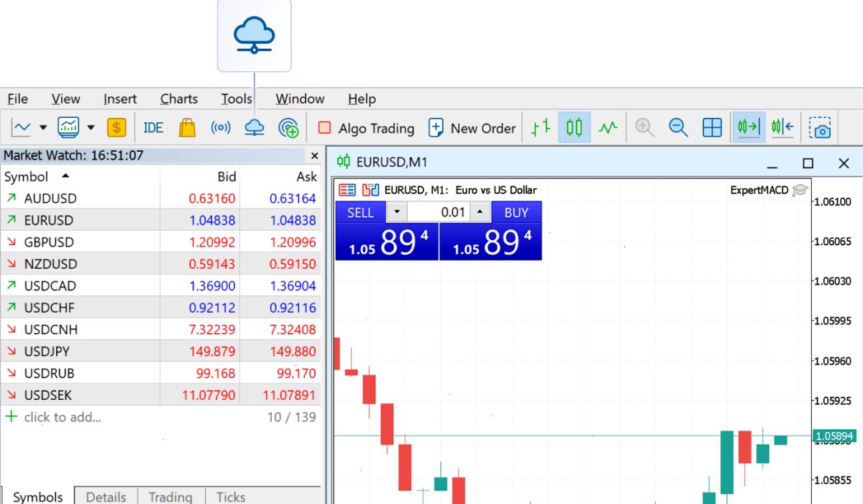The width and height of the screenshot is (863, 504).
Task: Close the Market Watch panel
Action: pyautogui.click(x=314, y=155)
